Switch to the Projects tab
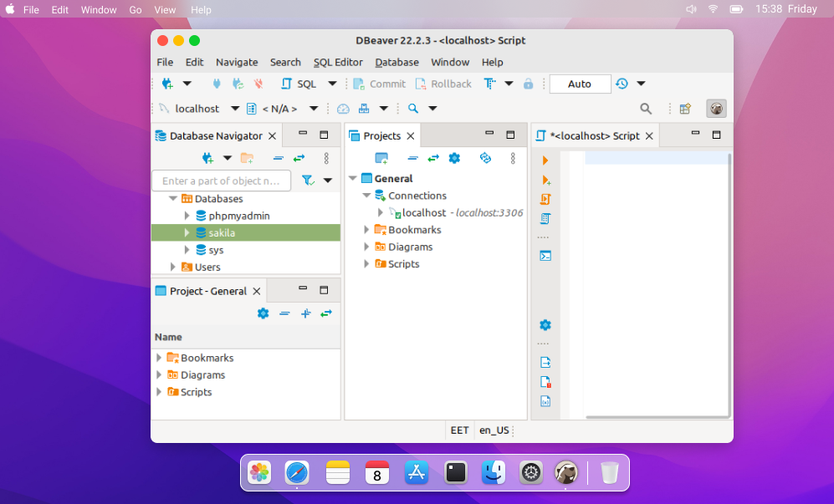 [381, 135]
